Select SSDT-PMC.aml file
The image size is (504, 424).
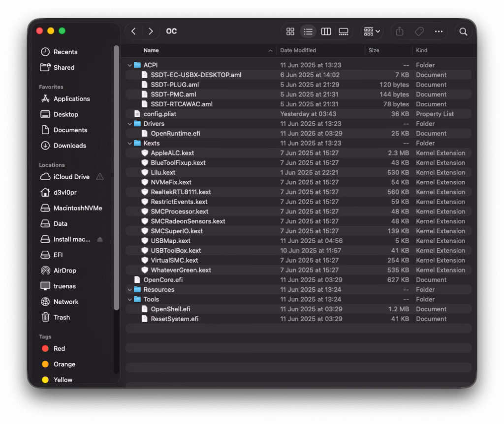299,94
